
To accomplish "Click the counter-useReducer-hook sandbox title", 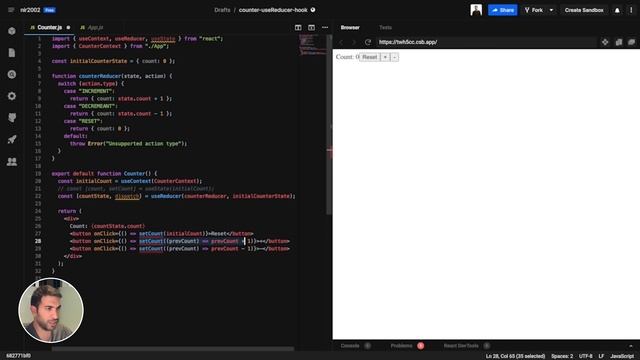I will [273, 10].
